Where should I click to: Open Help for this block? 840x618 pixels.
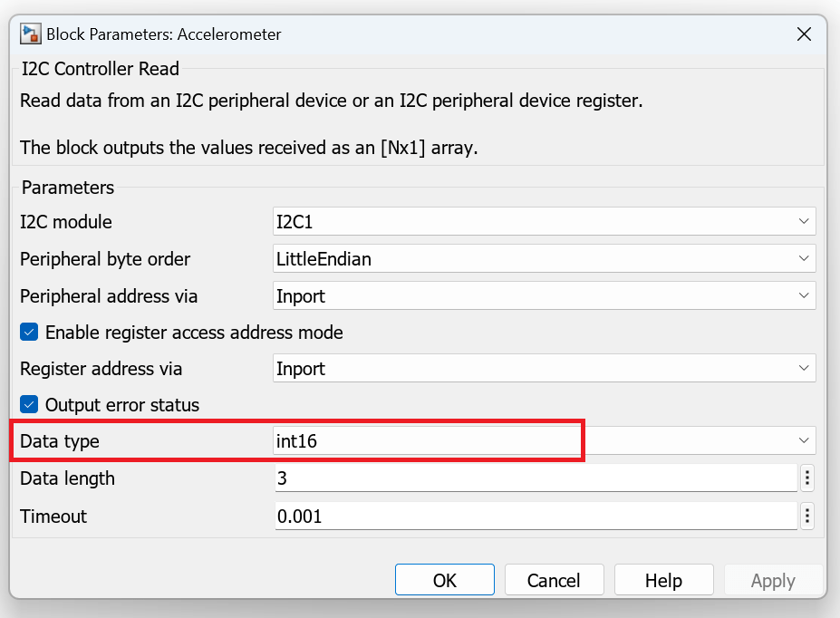(x=663, y=580)
